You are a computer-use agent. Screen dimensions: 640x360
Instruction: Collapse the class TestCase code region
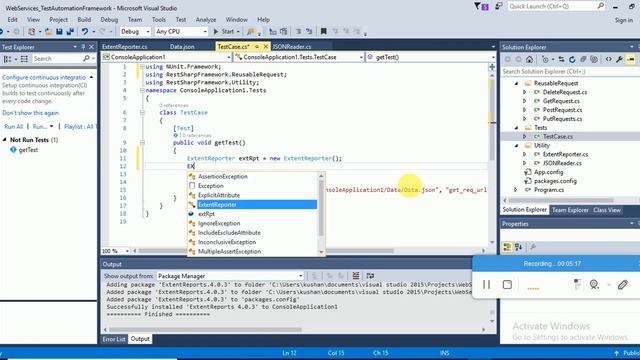pos(142,112)
